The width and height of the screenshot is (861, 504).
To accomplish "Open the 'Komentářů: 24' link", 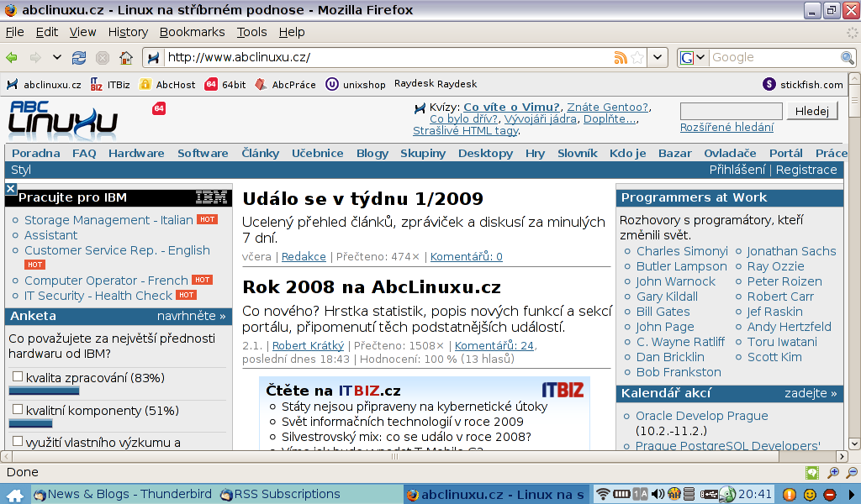I will click(494, 345).
